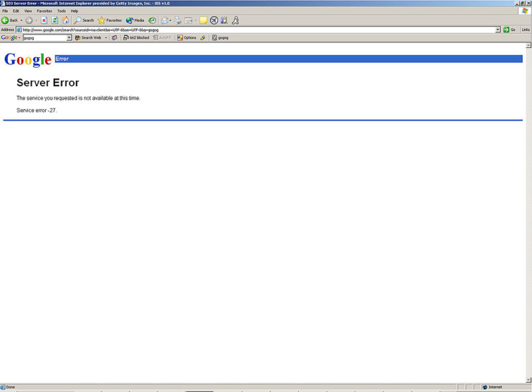Open the Forward button history dropdown arrow
The width and height of the screenshot is (532, 392).
coord(37,20)
